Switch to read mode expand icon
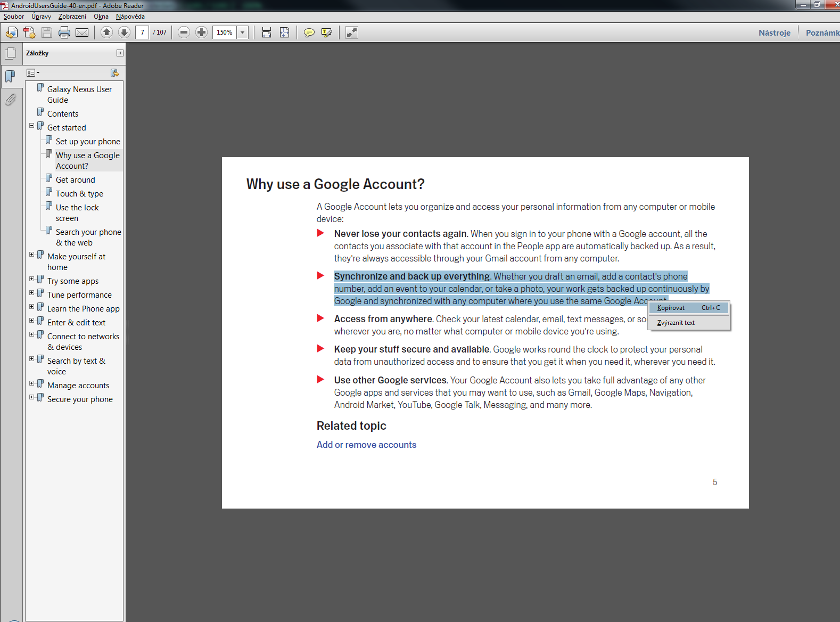The height and width of the screenshot is (622, 840). [352, 32]
